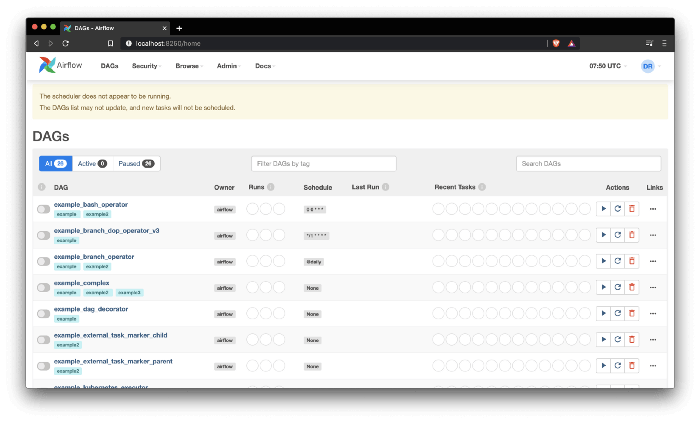Viewport: 700px width, 422px height.
Task: Delete the example_complex DAG
Action: coord(632,287)
